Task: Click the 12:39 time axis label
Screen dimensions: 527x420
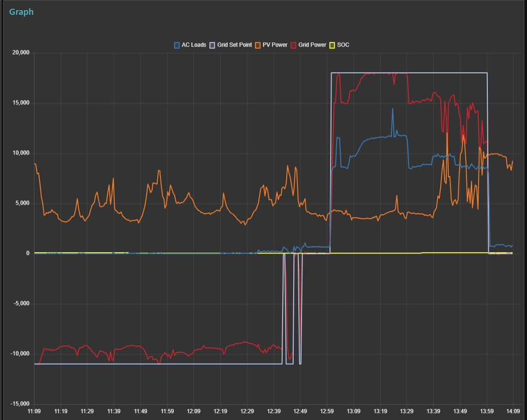Action: pyautogui.click(x=273, y=411)
